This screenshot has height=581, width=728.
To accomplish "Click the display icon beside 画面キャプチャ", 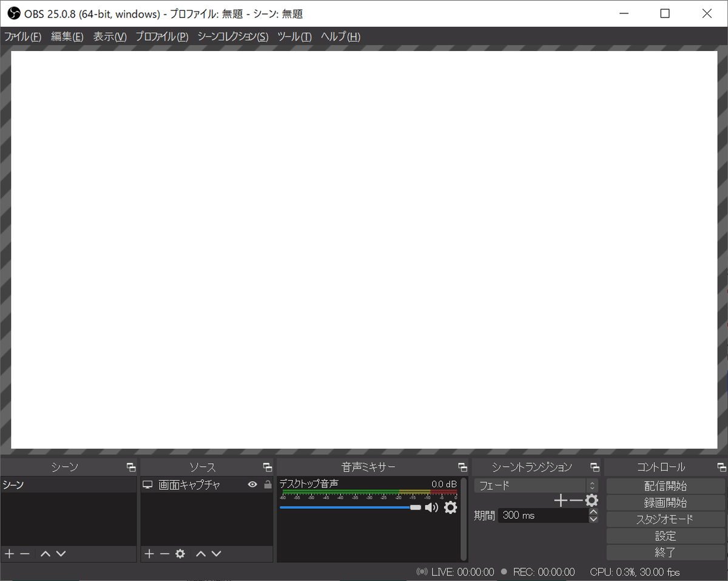I will pyautogui.click(x=147, y=484).
